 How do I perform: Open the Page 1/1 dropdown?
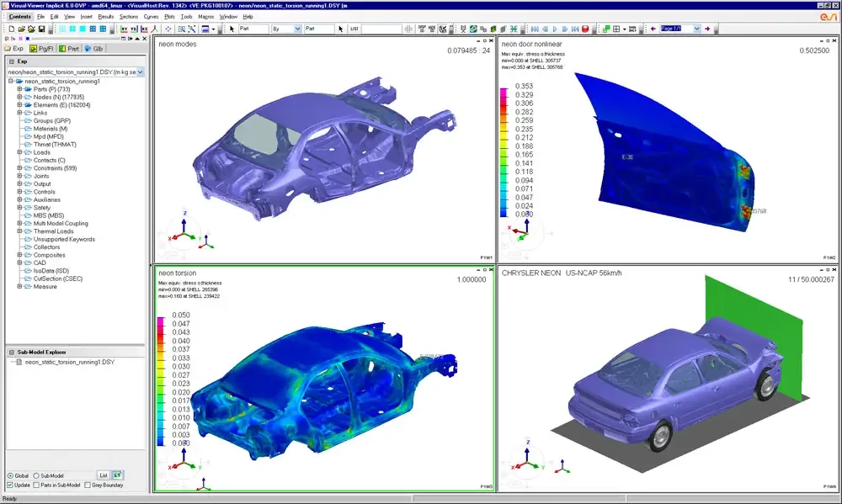[696, 29]
